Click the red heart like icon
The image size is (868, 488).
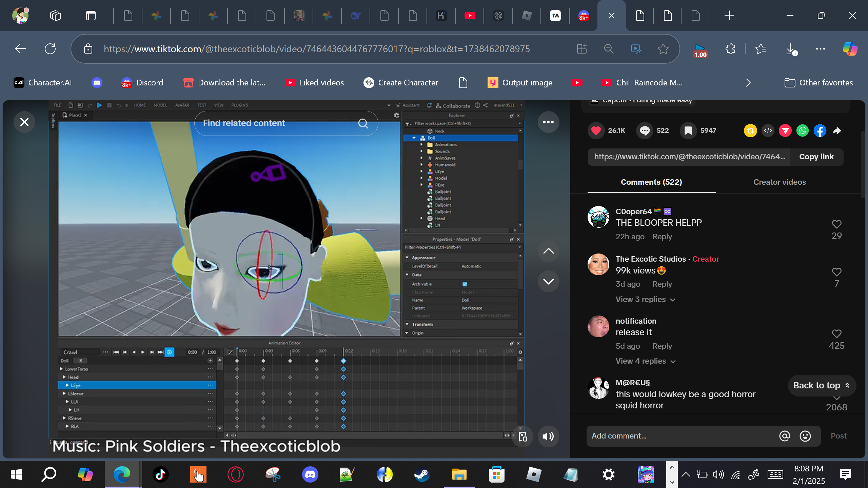(596, 131)
